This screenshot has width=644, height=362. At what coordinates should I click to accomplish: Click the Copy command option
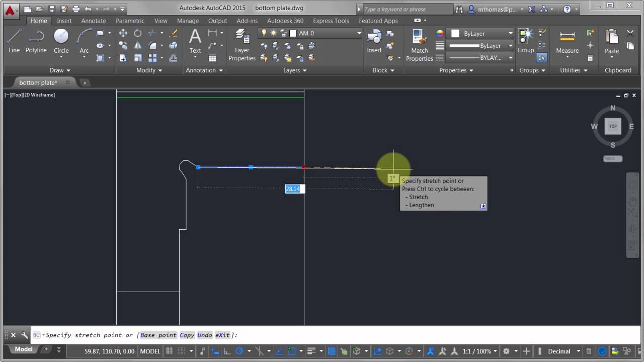[x=187, y=335]
